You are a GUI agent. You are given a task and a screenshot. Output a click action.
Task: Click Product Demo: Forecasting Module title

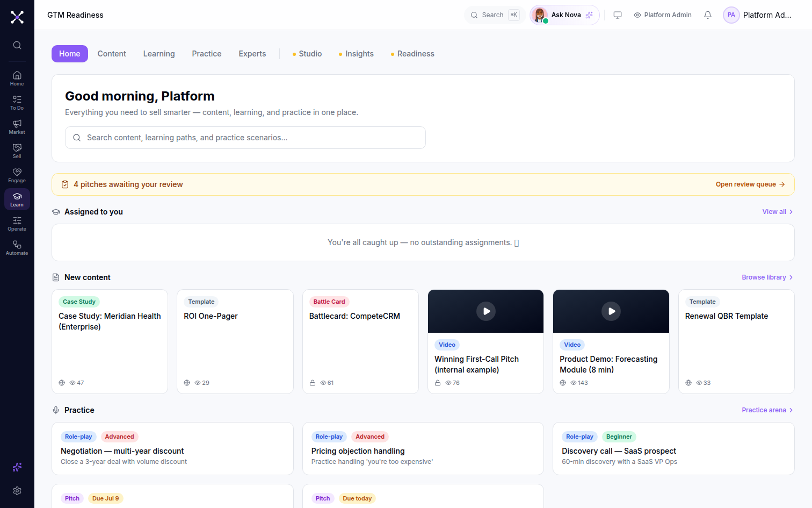point(608,364)
